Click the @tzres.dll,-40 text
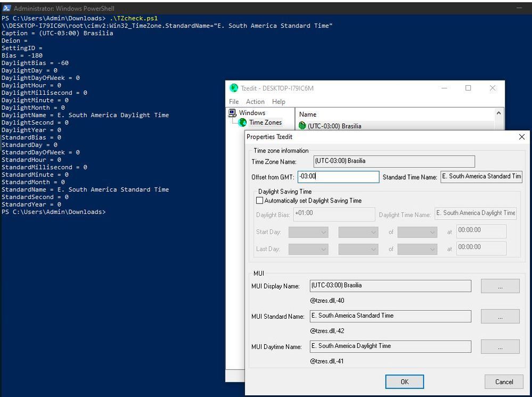This screenshot has width=532, height=397. coord(327,301)
